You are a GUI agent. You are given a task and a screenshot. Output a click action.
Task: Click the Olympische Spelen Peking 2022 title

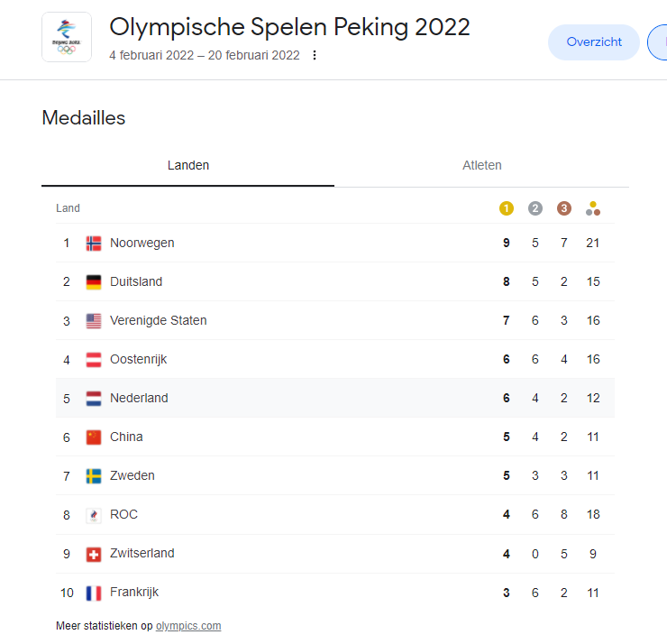289,27
